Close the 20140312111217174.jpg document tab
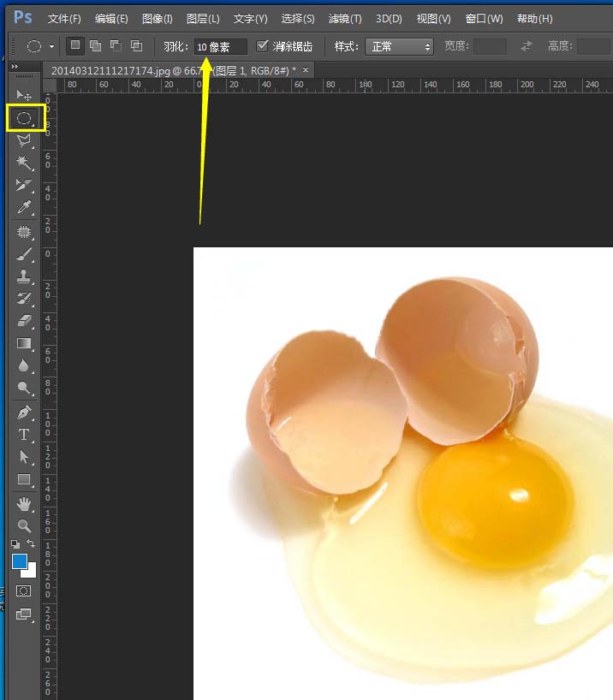Screen dimensions: 613x700 click(x=306, y=69)
